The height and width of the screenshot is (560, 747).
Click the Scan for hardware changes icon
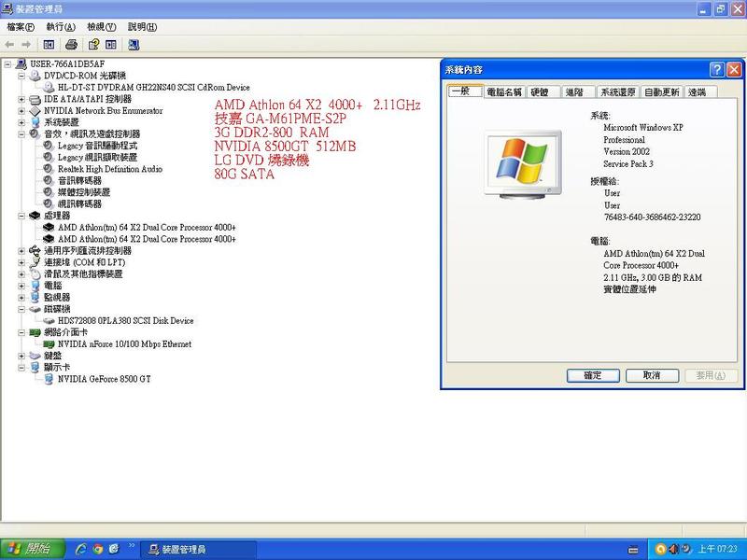coord(134,45)
